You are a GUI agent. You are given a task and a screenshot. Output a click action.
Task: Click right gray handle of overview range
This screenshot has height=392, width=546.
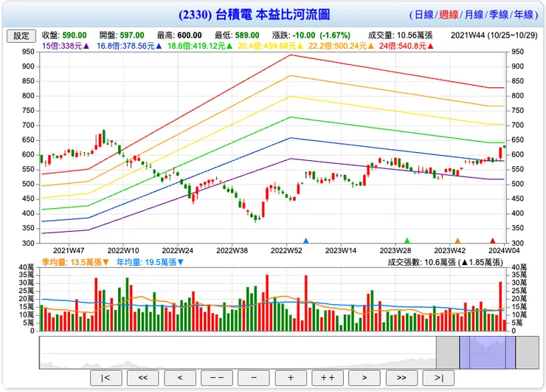coord(528,352)
